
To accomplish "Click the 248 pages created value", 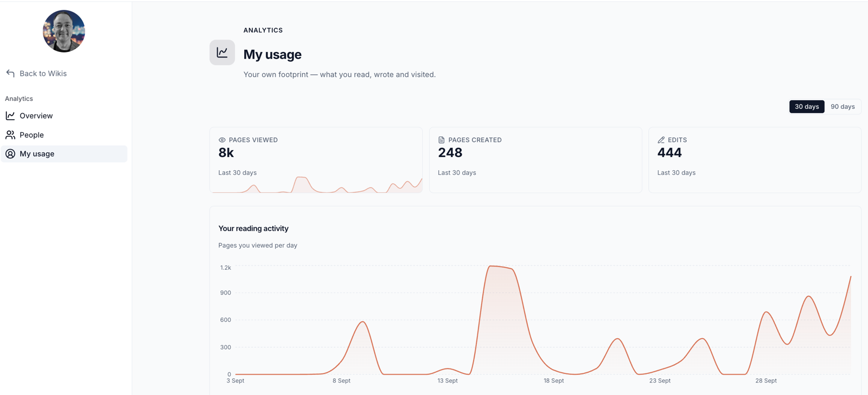I will [450, 153].
